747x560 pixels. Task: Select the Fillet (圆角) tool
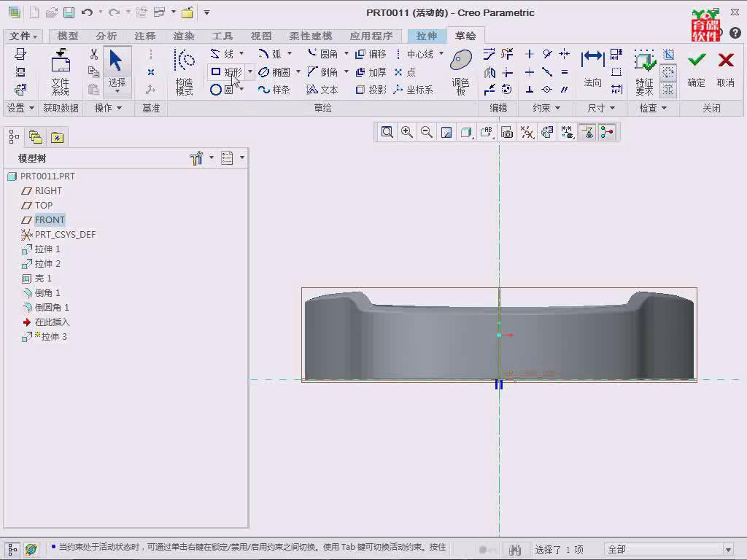point(323,54)
